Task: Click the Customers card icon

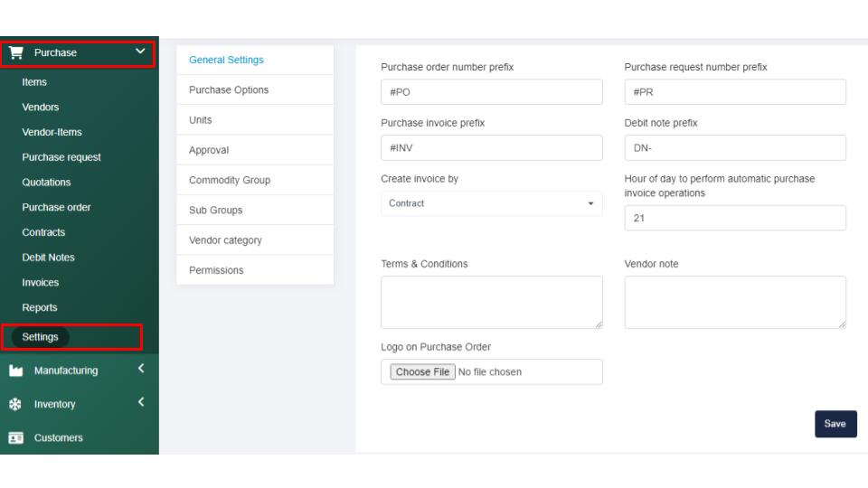Action: click(15, 437)
